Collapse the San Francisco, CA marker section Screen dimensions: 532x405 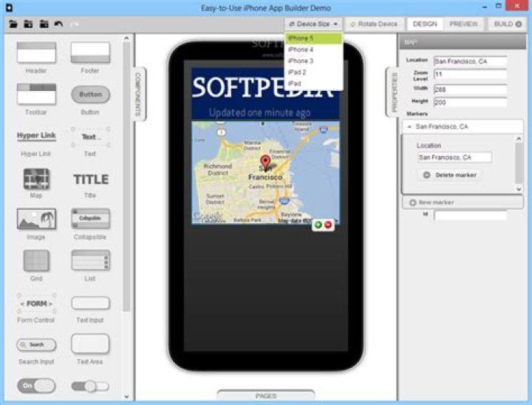410,127
